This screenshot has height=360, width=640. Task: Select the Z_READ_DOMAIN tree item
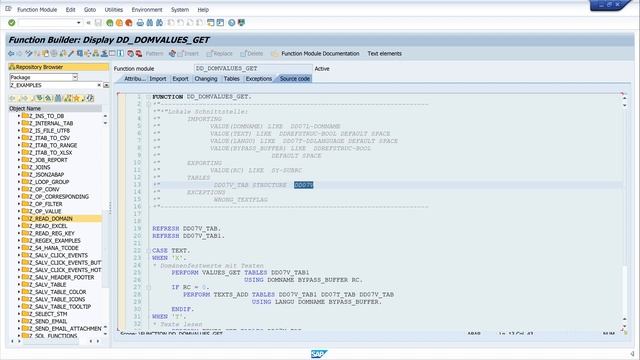(x=51, y=219)
